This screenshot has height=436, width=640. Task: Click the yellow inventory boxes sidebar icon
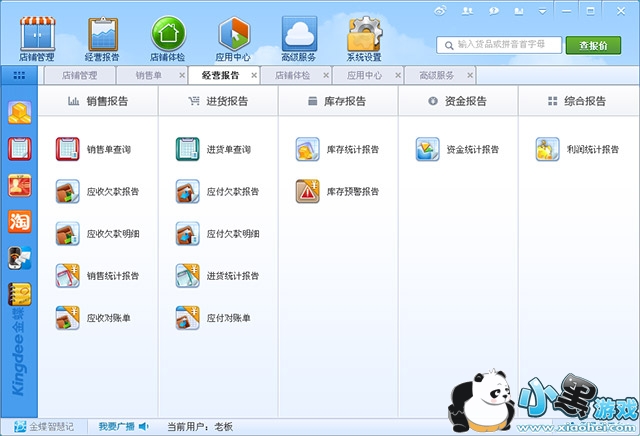(19, 113)
